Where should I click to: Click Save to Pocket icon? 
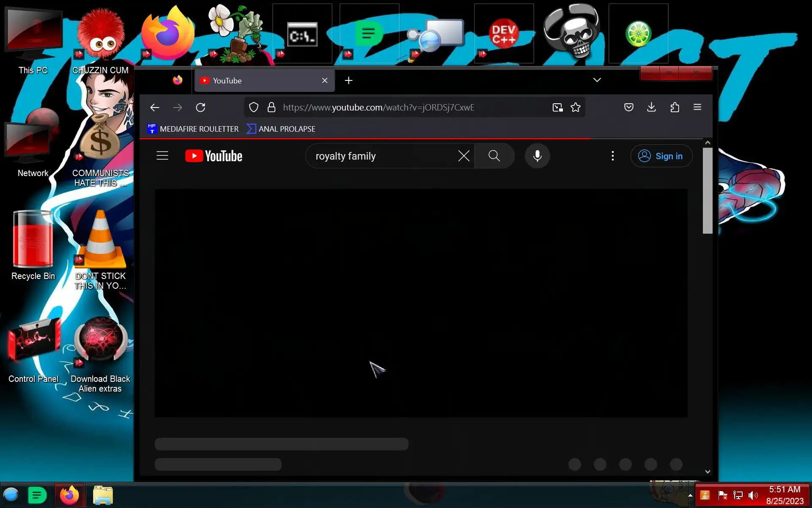(x=628, y=107)
